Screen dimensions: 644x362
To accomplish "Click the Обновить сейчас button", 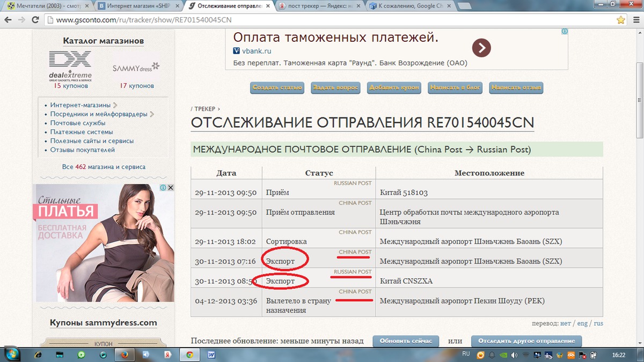I will [406, 341].
